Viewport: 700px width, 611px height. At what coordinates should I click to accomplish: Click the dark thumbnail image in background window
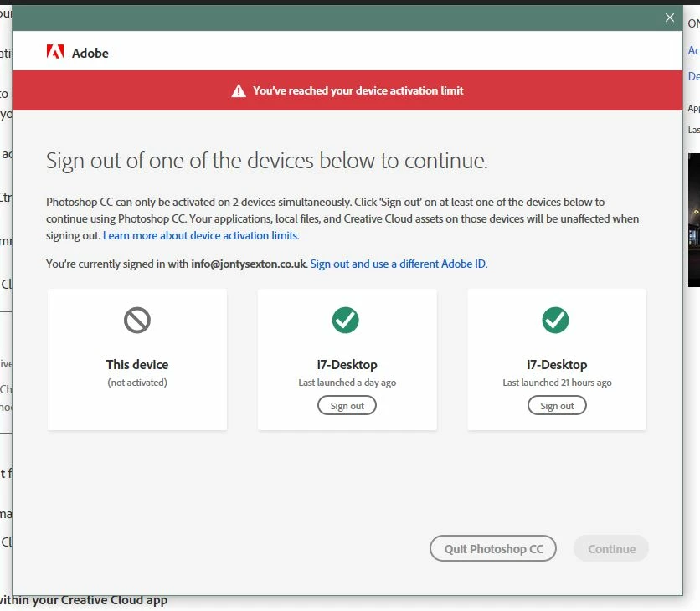pyautogui.click(x=694, y=220)
